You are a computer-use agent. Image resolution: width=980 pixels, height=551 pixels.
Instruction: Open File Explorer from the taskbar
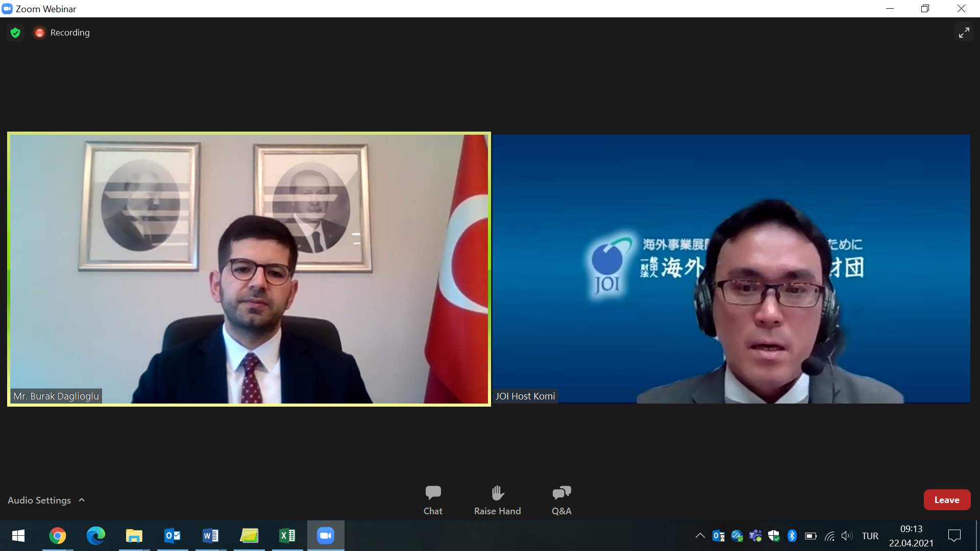pyautogui.click(x=134, y=536)
